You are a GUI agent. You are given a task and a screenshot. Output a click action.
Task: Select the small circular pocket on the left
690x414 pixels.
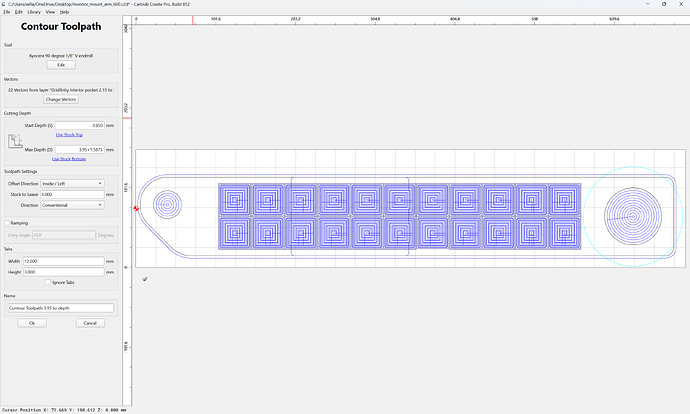(x=167, y=205)
